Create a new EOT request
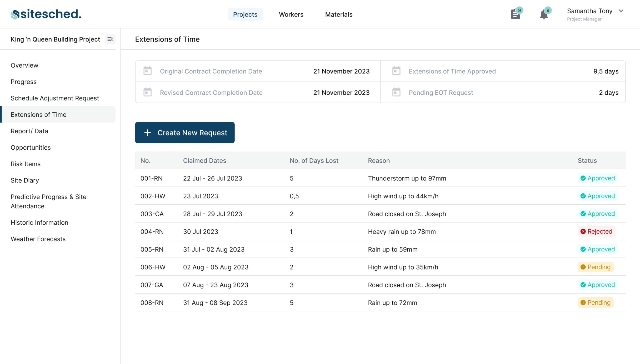Image resolution: width=640 pixels, height=364 pixels. [185, 133]
